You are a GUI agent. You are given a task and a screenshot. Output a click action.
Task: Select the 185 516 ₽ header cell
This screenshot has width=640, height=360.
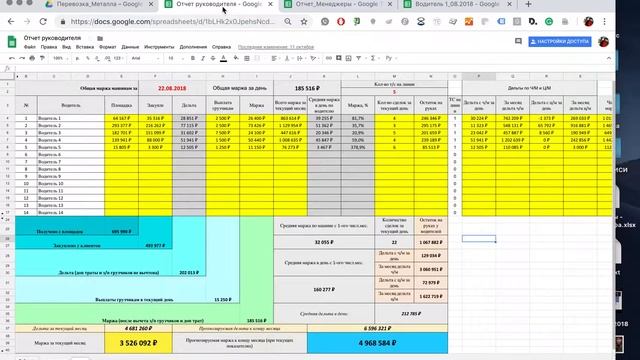[x=307, y=88]
